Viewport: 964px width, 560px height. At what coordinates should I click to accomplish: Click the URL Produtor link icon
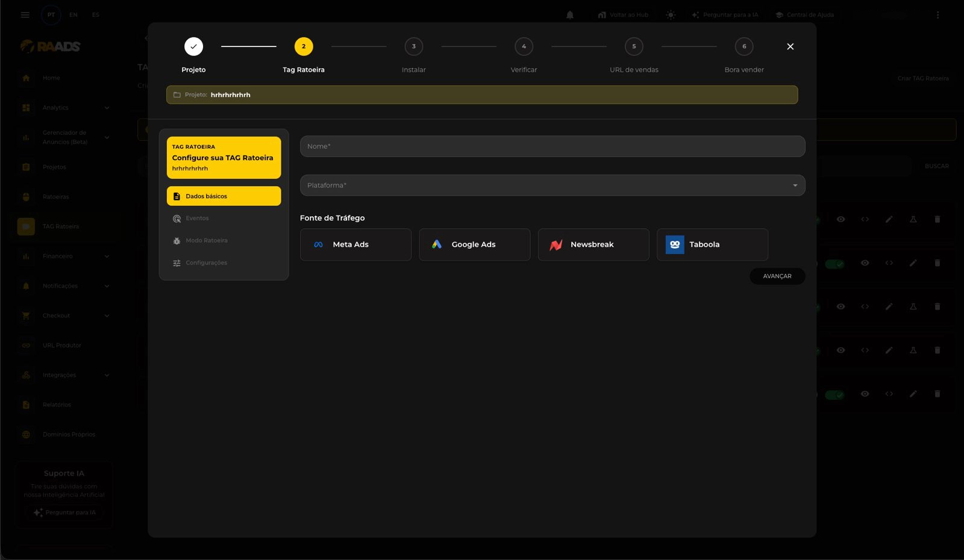point(26,345)
